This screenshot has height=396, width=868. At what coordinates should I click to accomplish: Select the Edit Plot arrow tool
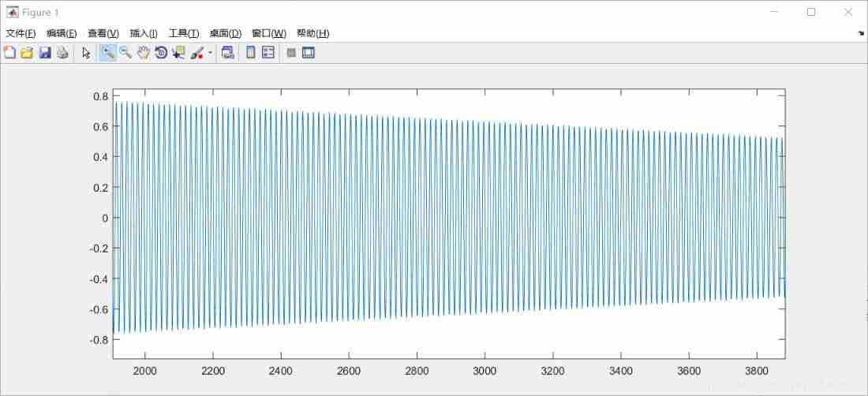[87, 53]
